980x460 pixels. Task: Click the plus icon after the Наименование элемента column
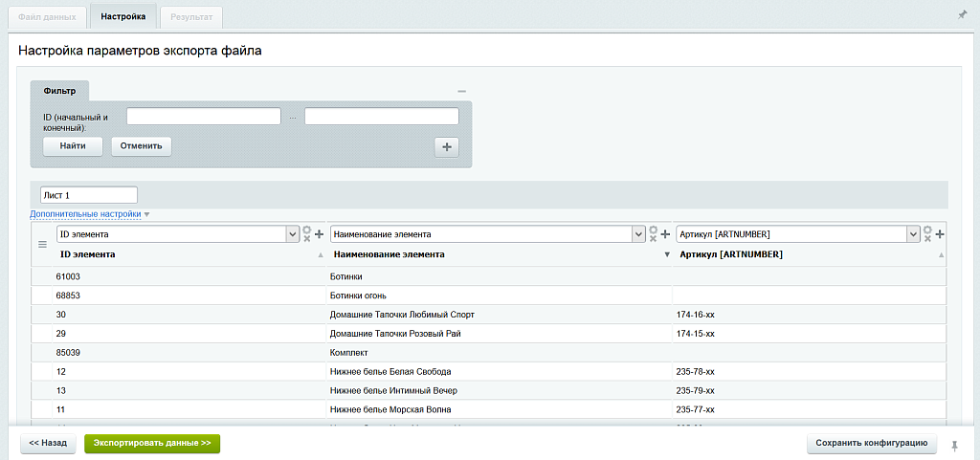coord(665,234)
